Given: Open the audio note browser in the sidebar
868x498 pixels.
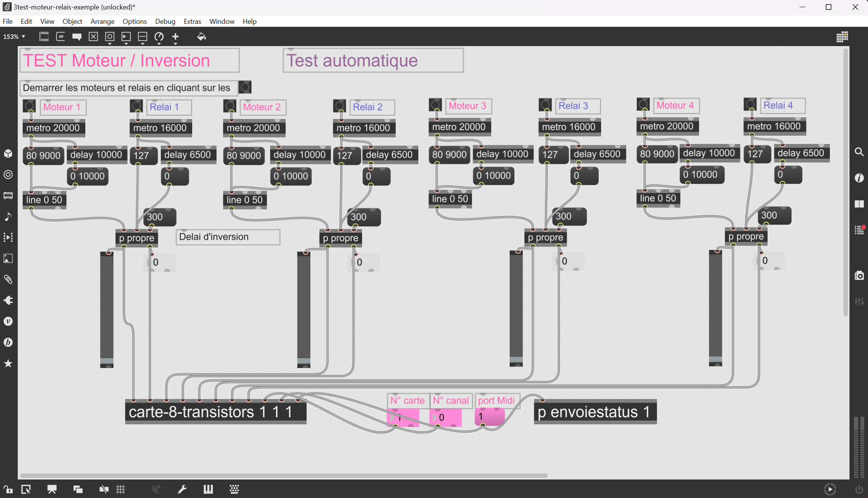Looking at the screenshot, I should (x=8, y=217).
